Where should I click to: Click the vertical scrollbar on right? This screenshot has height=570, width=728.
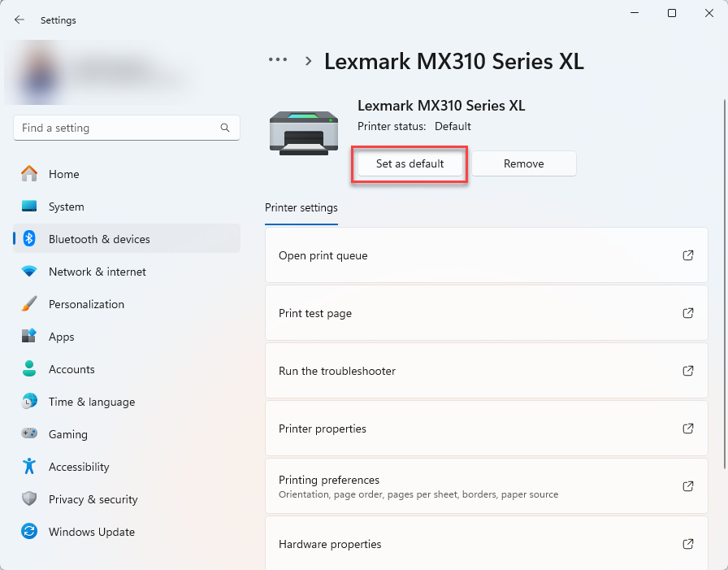[724, 285]
